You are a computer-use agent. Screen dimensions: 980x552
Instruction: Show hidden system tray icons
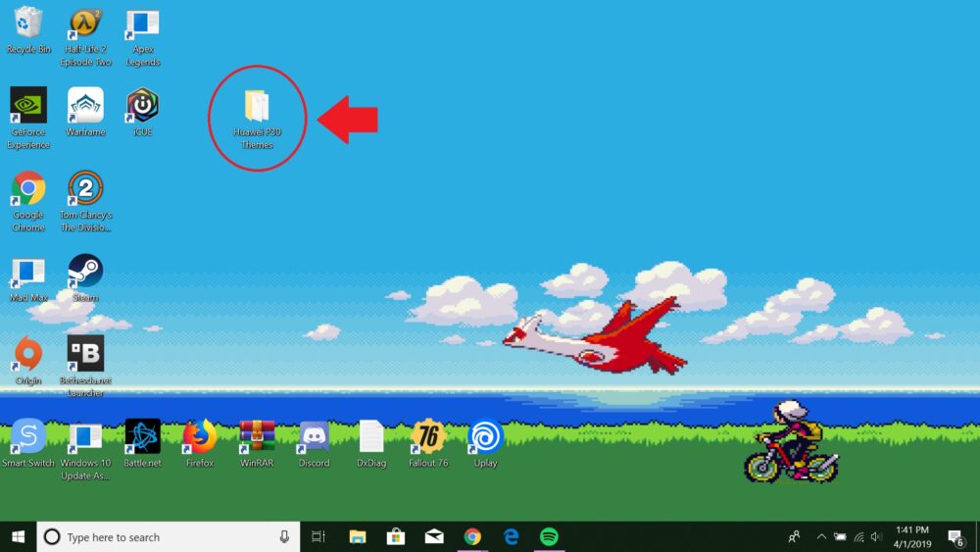click(x=822, y=537)
